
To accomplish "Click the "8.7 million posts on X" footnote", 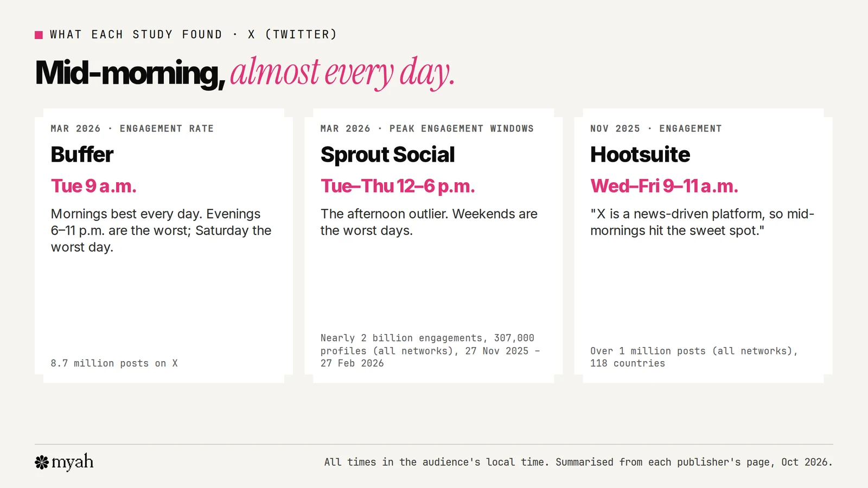I will click(x=114, y=363).
